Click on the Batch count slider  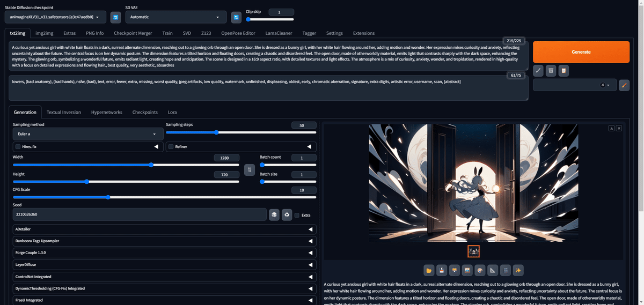pos(288,165)
